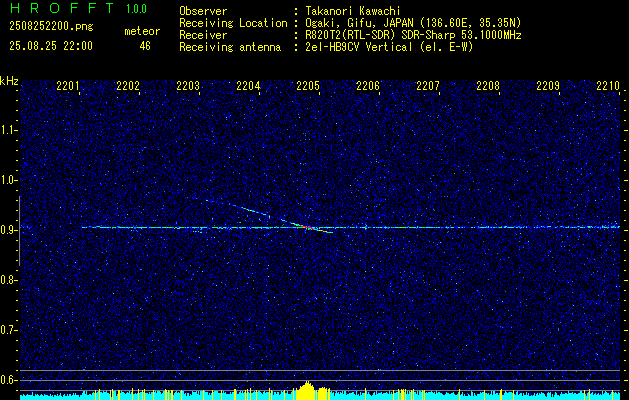
Task: Select the file name 2508252200.png
Action: pyautogui.click(x=51, y=27)
